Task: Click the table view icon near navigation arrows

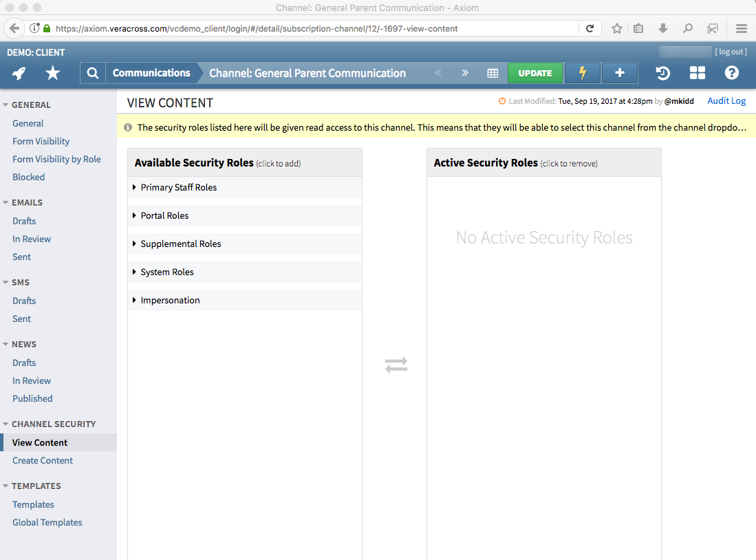Action: click(x=493, y=72)
